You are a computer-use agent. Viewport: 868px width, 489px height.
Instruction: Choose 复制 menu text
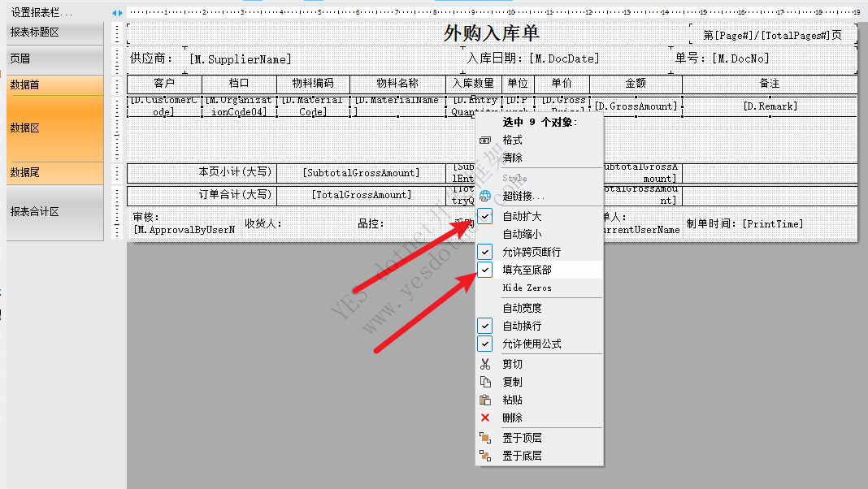coord(512,382)
